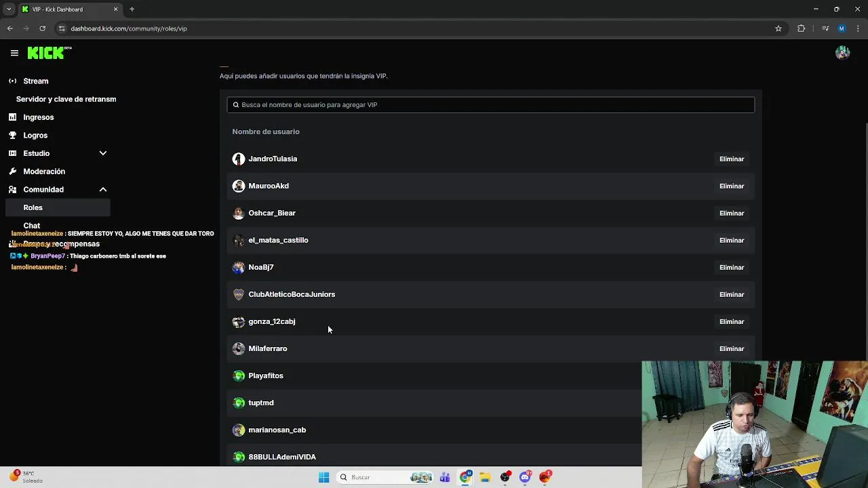
Task: Open the tab search dropdown arrow
Action: [9, 9]
